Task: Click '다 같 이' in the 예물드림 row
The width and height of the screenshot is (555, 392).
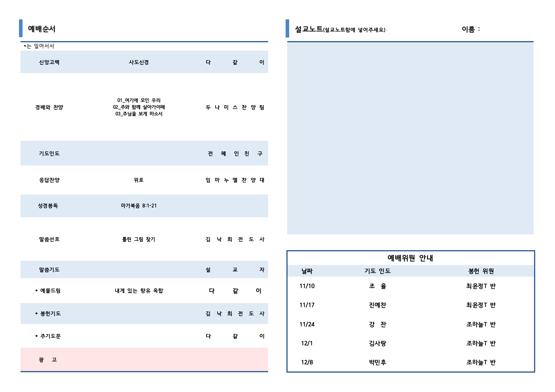Action: tap(235, 290)
